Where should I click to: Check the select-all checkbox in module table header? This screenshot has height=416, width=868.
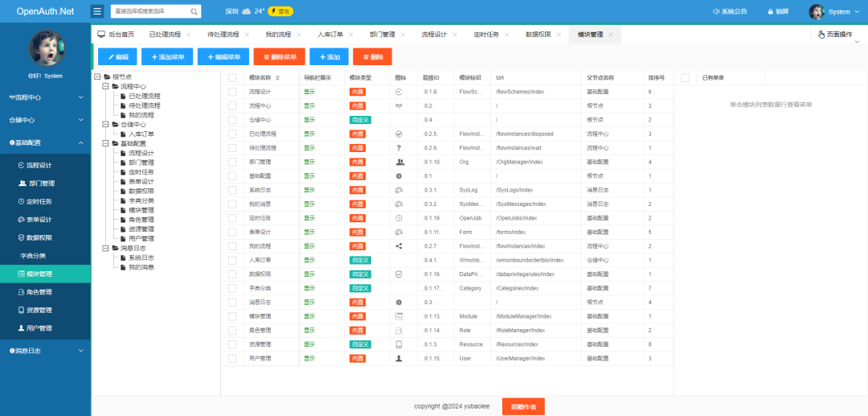[232, 78]
